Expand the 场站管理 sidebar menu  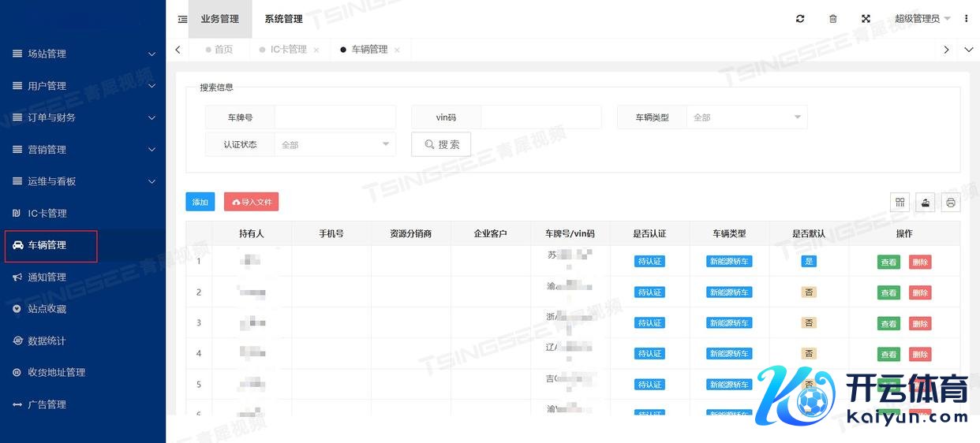pos(83,54)
